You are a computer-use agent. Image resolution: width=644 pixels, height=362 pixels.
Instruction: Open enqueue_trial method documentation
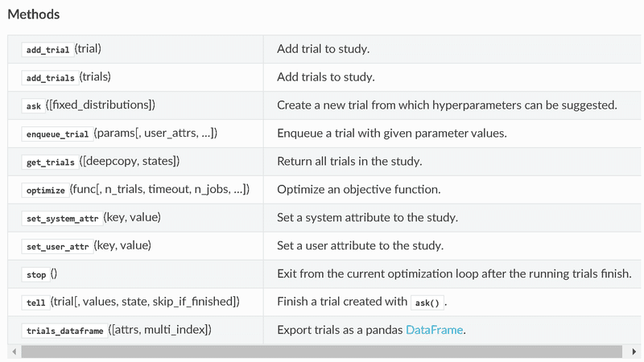[x=57, y=134]
